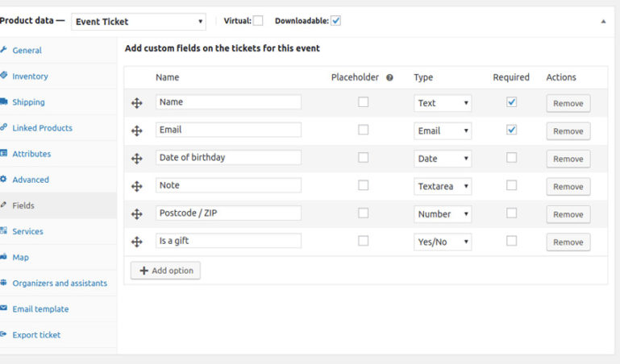This screenshot has width=620, height=364.
Task: Open the Event Ticket product type dropdown
Action: [x=138, y=22]
